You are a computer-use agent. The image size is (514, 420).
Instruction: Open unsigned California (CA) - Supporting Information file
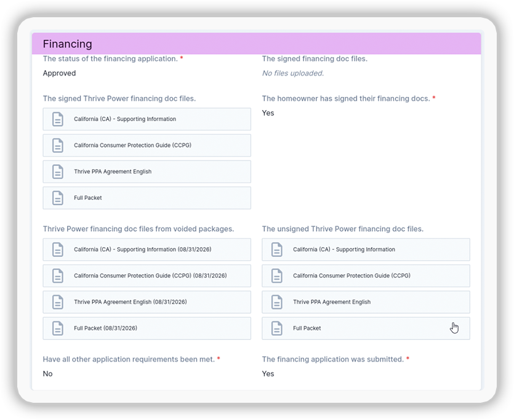click(x=366, y=250)
